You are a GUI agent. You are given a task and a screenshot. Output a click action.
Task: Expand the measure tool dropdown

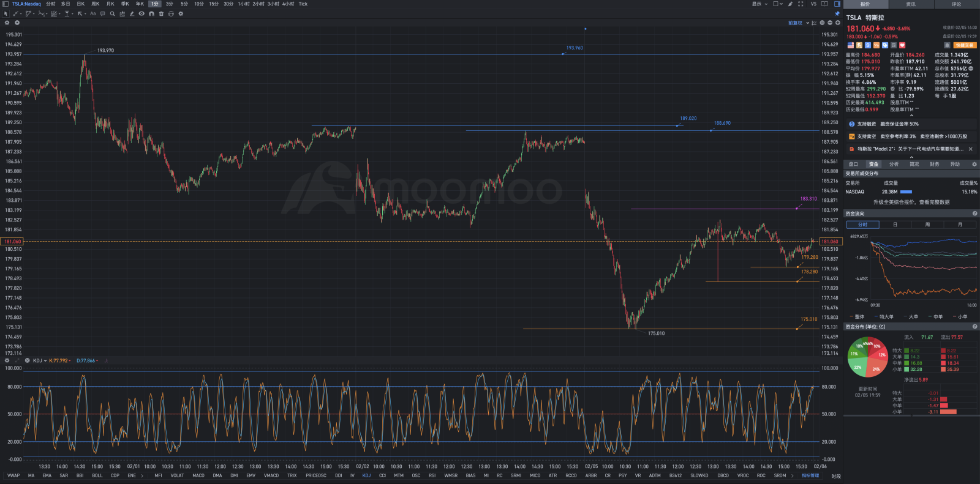73,13
